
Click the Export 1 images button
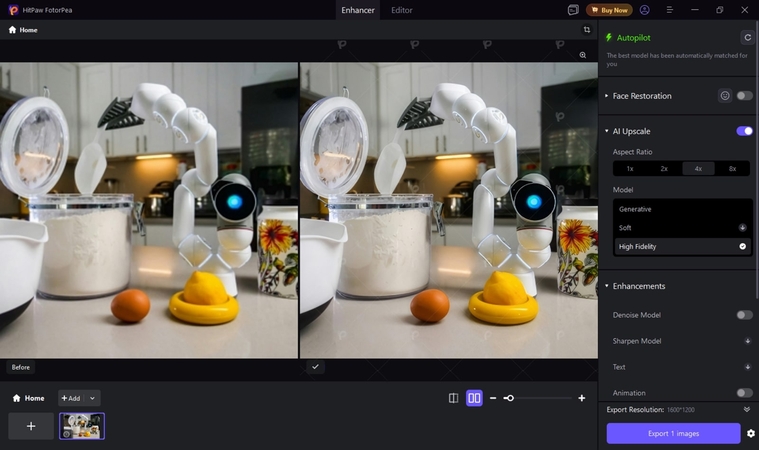click(673, 433)
